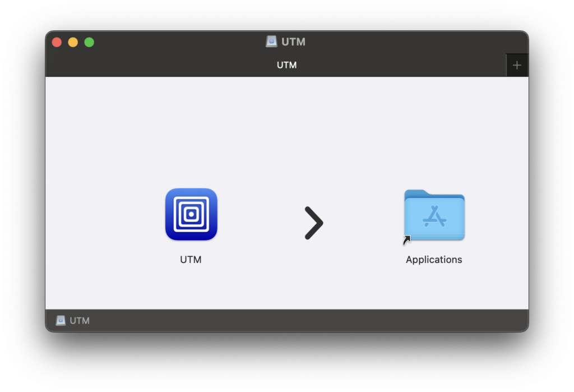This screenshot has height=392, width=574.
Task: Select the blue UTM application icon
Action: click(x=191, y=214)
